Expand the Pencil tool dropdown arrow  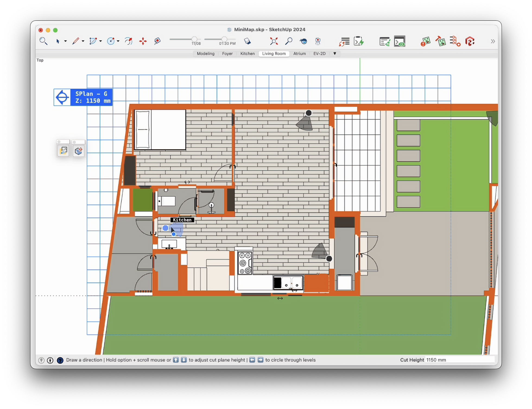pyautogui.click(x=83, y=41)
